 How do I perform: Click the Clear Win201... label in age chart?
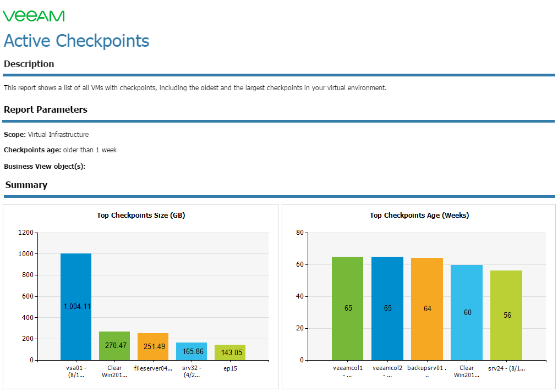point(467,372)
